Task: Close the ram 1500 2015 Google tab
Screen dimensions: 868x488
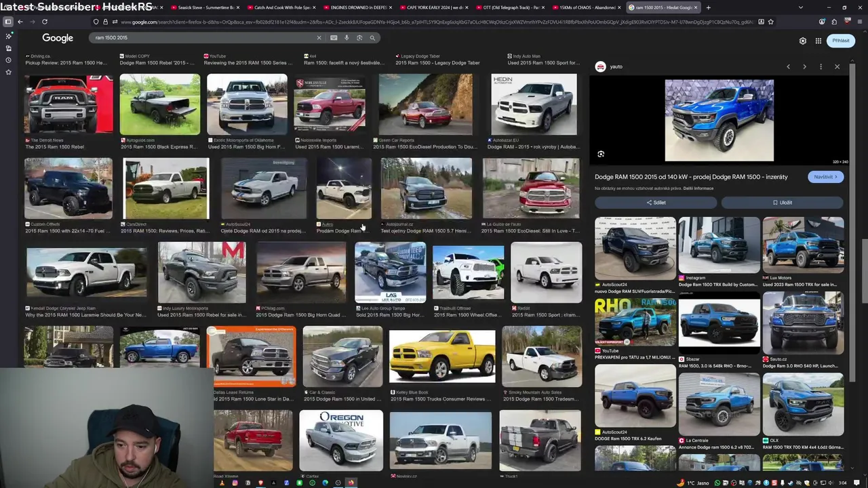Action: pyautogui.click(x=695, y=7)
